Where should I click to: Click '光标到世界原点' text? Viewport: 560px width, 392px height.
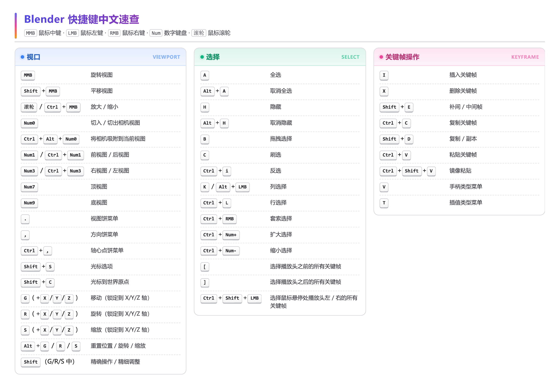pyautogui.click(x=110, y=282)
